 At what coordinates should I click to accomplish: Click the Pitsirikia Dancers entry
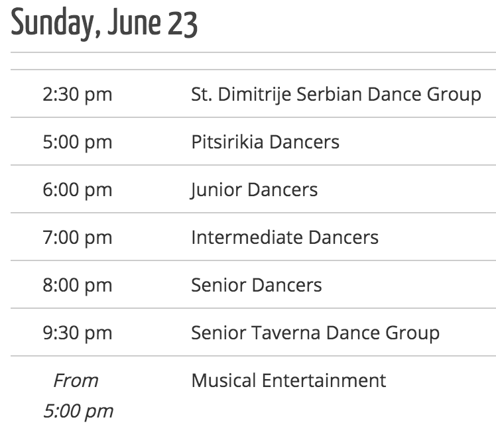click(x=265, y=142)
